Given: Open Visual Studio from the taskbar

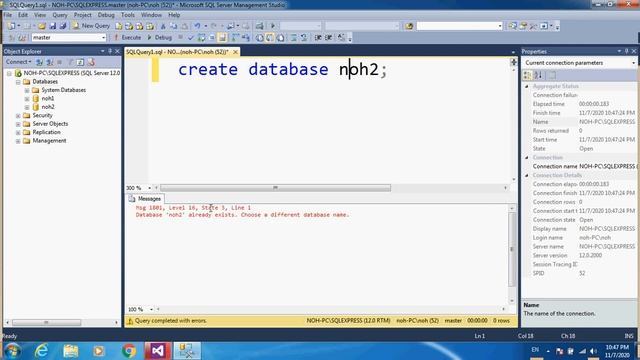Looking at the screenshot, I should 158,351.
